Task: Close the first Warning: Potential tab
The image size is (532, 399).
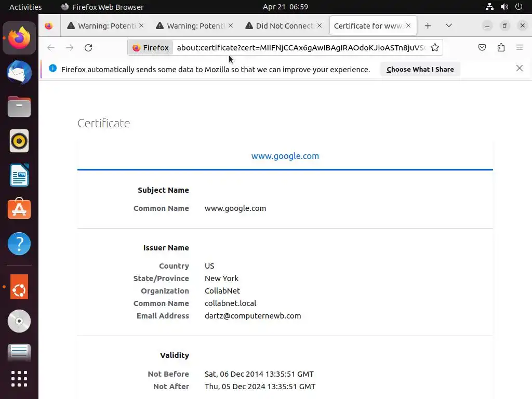Action: tap(141, 26)
